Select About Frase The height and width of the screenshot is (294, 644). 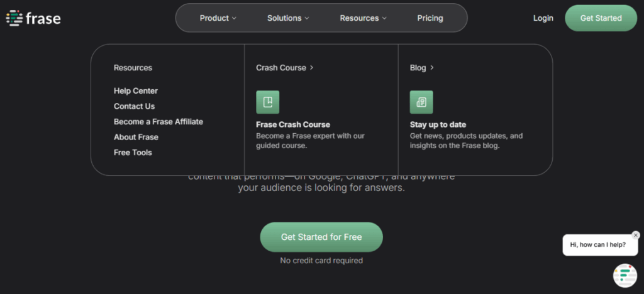(x=136, y=137)
